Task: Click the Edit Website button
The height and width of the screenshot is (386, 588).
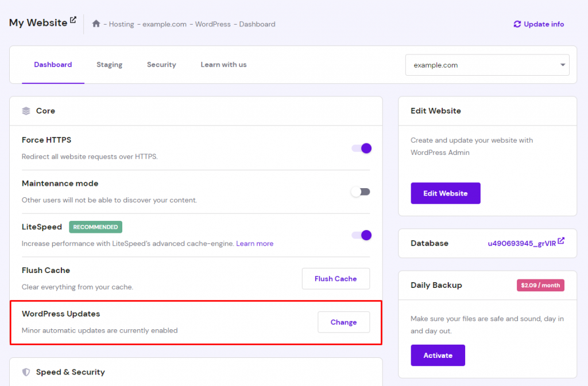Action: tap(445, 193)
